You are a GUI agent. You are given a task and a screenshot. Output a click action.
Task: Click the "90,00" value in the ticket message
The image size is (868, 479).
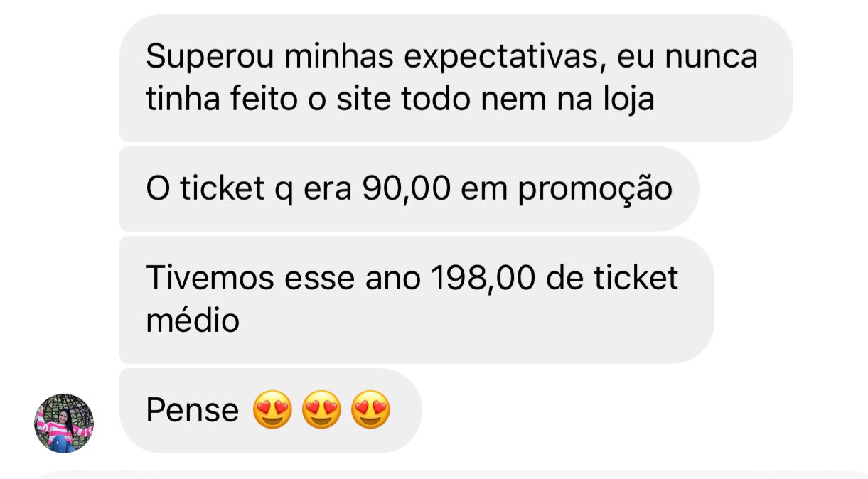pos(406,189)
